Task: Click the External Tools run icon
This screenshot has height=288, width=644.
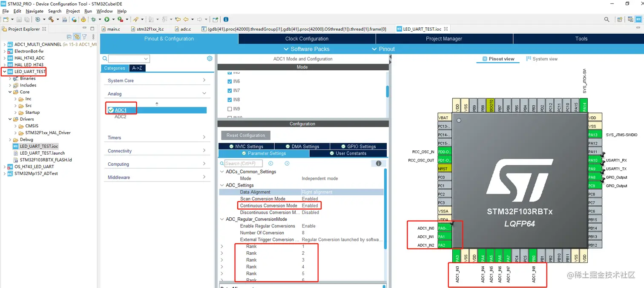Action: click(x=121, y=20)
